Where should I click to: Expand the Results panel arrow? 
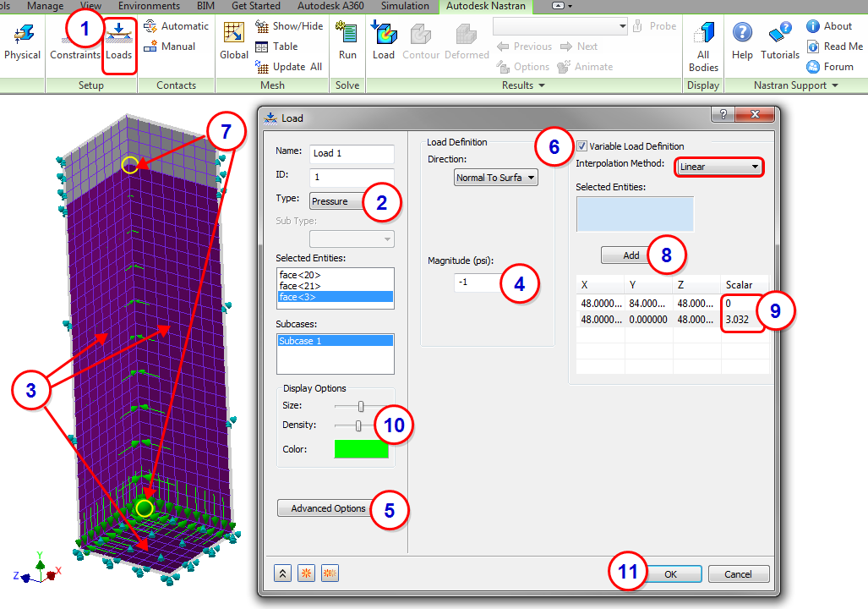(x=542, y=85)
